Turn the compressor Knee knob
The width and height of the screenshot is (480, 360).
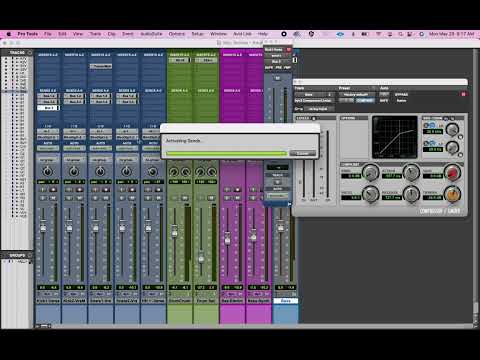coord(370,172)
